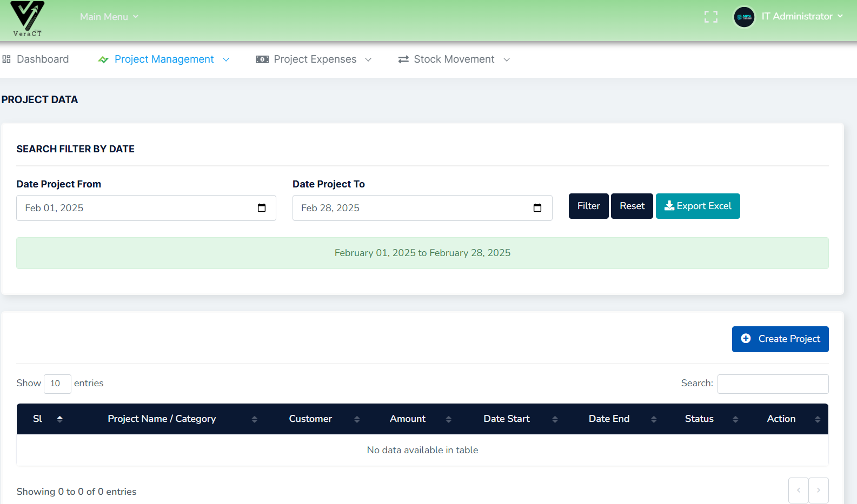Expand the Stock Movement menu

pos(454,59)
